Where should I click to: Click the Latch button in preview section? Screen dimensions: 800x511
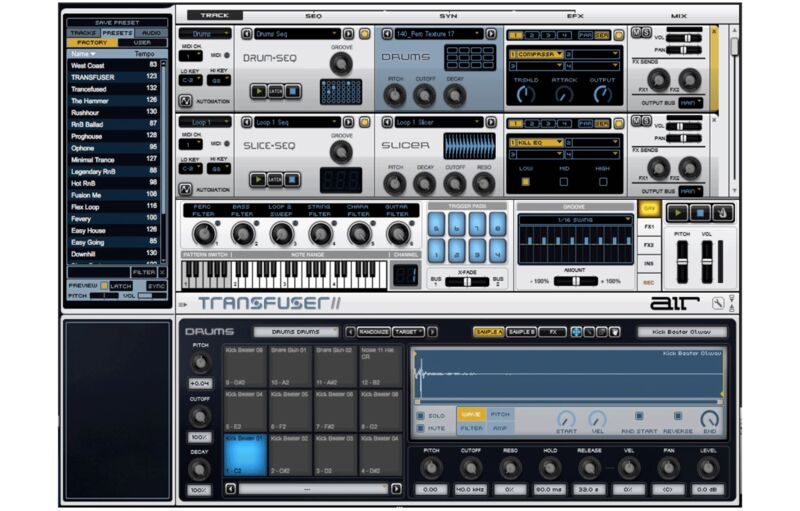[x=120, y=285]
